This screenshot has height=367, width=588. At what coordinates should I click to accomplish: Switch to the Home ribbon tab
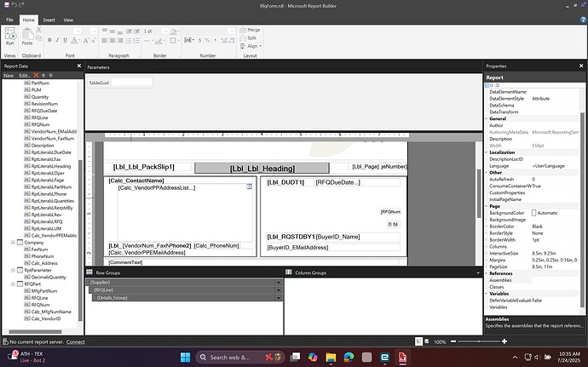point(28,20)
